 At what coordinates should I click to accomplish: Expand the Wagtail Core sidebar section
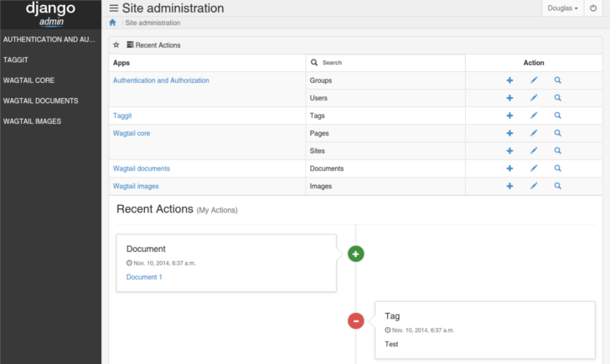point(28,80)
